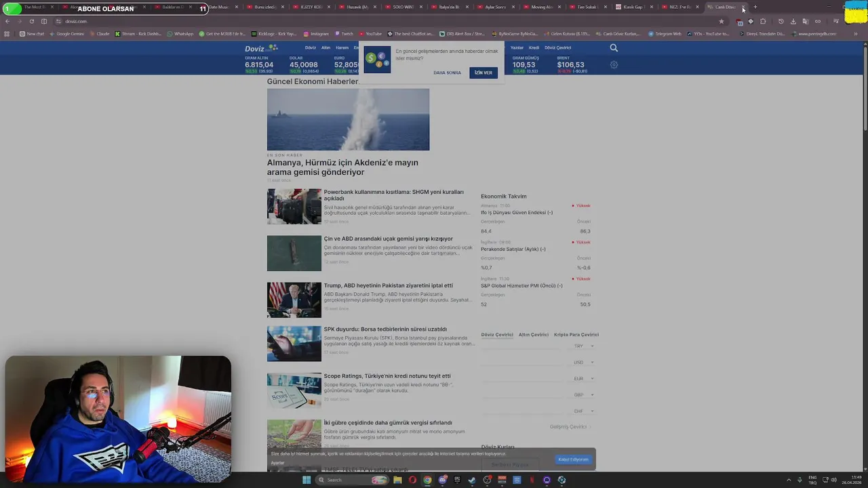Open the Altın nav menu item
This screenshot has height=488, width=868.
tap(325, 48)
